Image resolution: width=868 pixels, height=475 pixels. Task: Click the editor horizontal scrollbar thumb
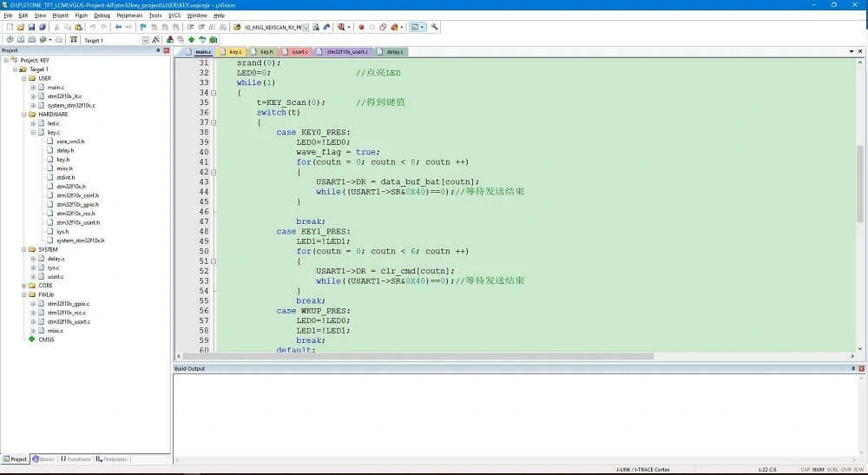tap(418, 357)
